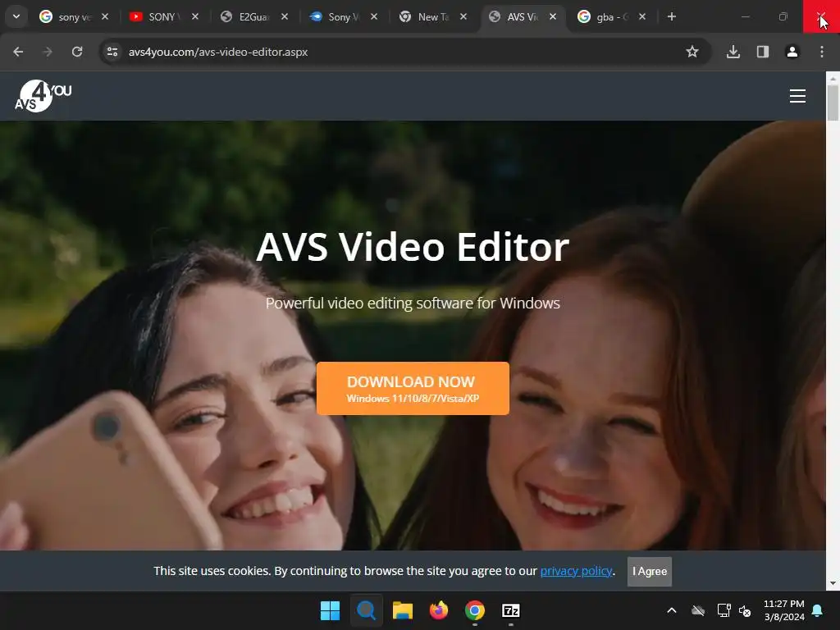
Task: Open the Windows Start menu
Action: (330, 610)
